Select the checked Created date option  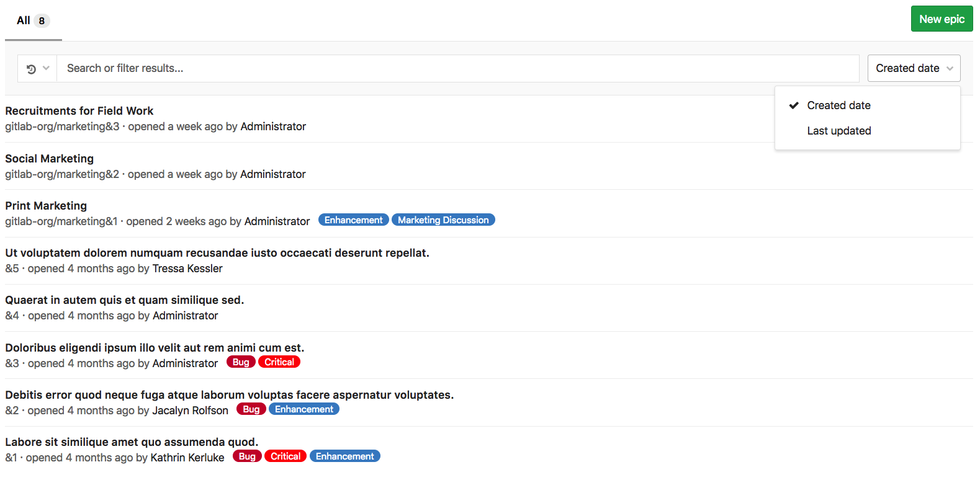[x=838, y=105]
